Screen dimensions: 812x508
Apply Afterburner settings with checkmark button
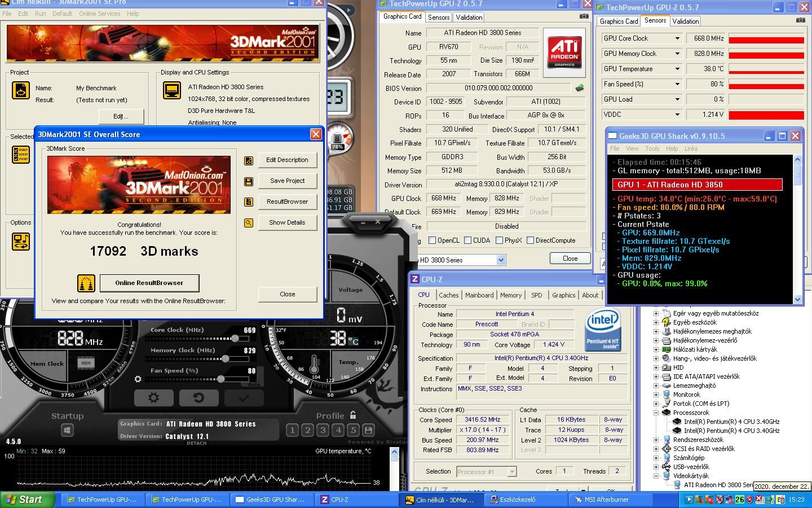[244, 398]
